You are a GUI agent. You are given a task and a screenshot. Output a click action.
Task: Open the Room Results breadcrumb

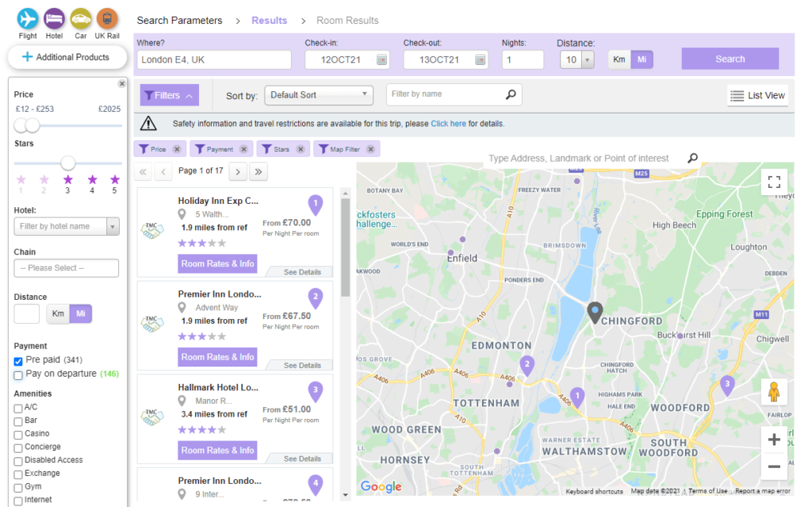(x=347, y=20)
